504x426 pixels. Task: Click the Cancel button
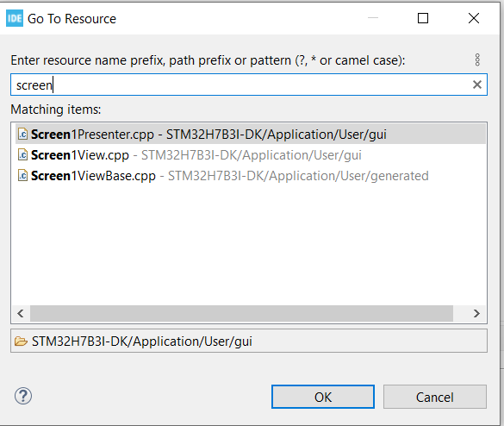(435, 397)
